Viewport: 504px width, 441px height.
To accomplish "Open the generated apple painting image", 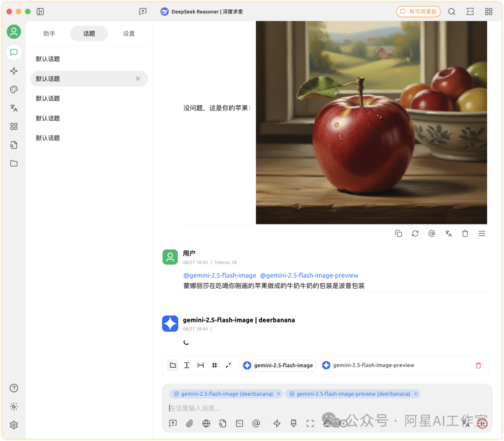I will tap(371, 122).
